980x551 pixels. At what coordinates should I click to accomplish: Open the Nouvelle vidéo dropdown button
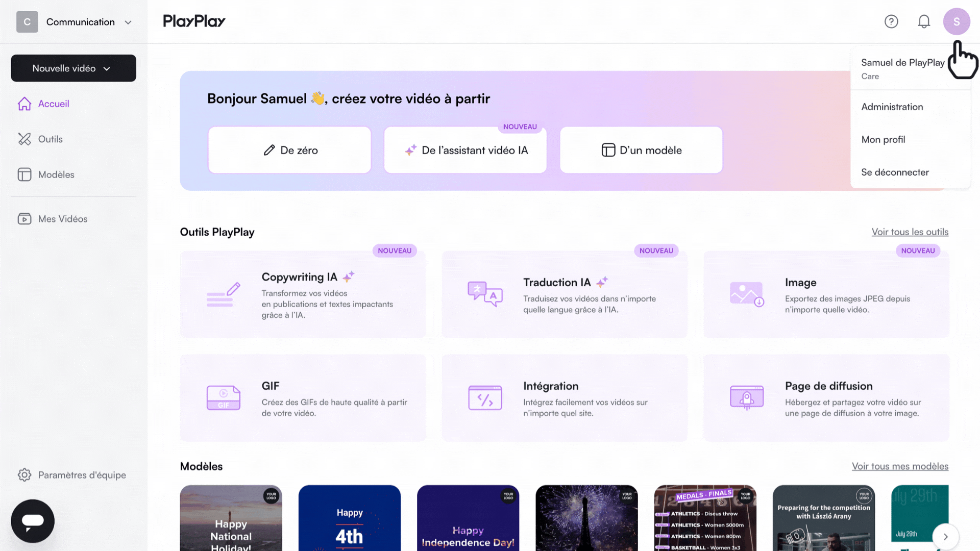[73, 68]
